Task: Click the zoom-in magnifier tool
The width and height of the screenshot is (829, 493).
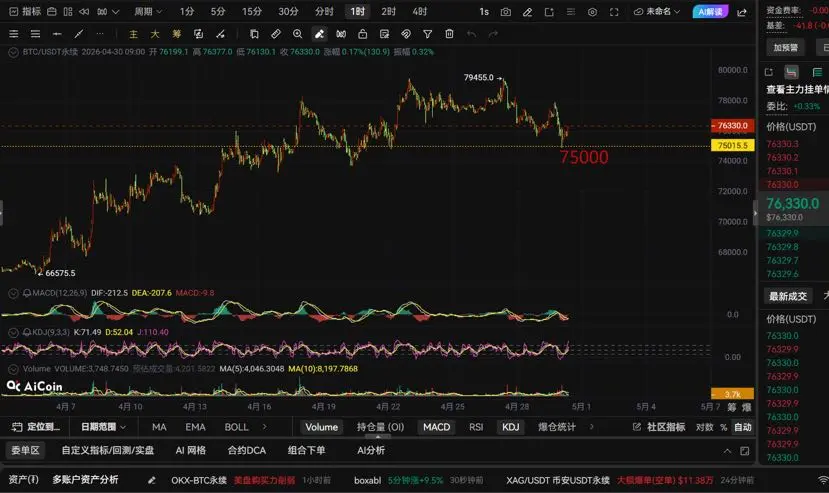Action: click(298, 34)
